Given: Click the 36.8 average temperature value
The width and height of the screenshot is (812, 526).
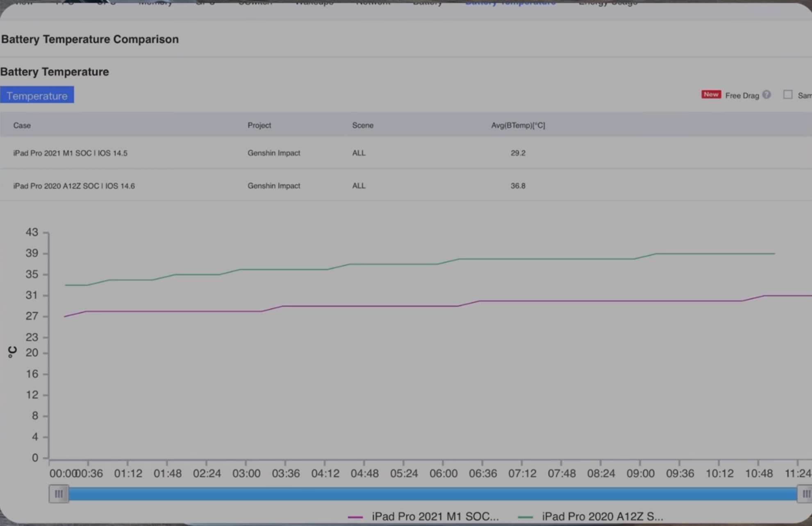Looking at the screenshot, I should (518, 186).
